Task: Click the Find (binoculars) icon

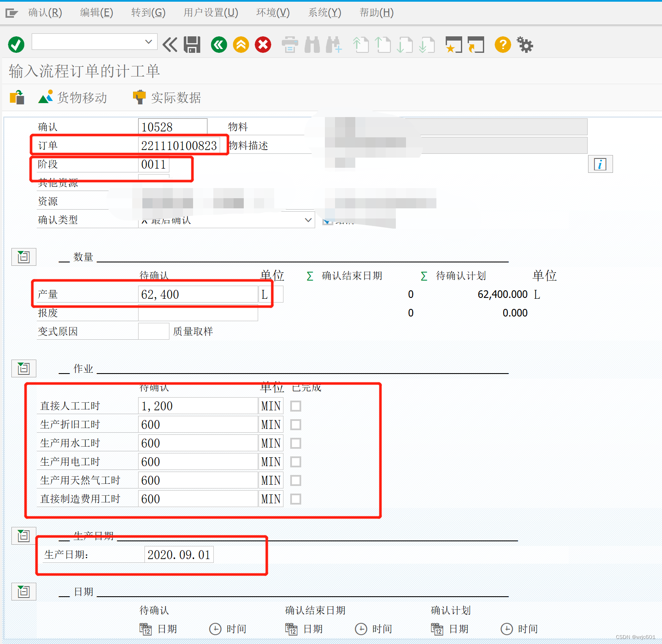Action: (x=312, y=44)
